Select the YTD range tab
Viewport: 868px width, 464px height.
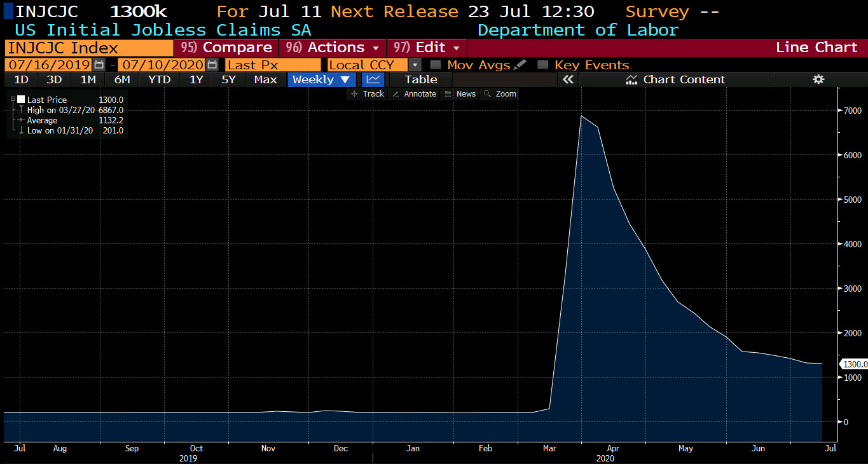(159, 79)
